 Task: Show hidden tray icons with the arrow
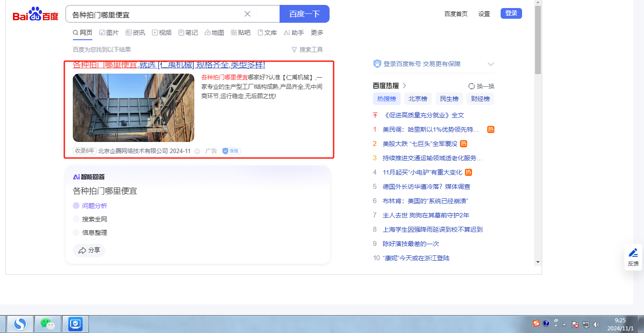[564, 325]
